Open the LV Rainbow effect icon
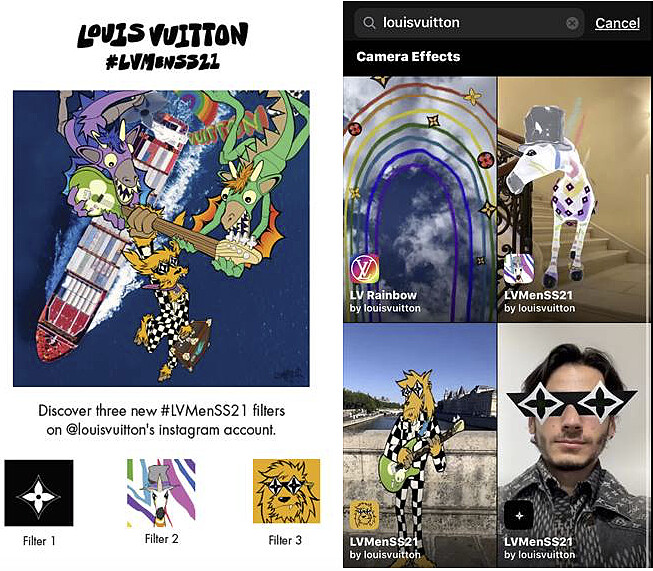 click(364, 269)
